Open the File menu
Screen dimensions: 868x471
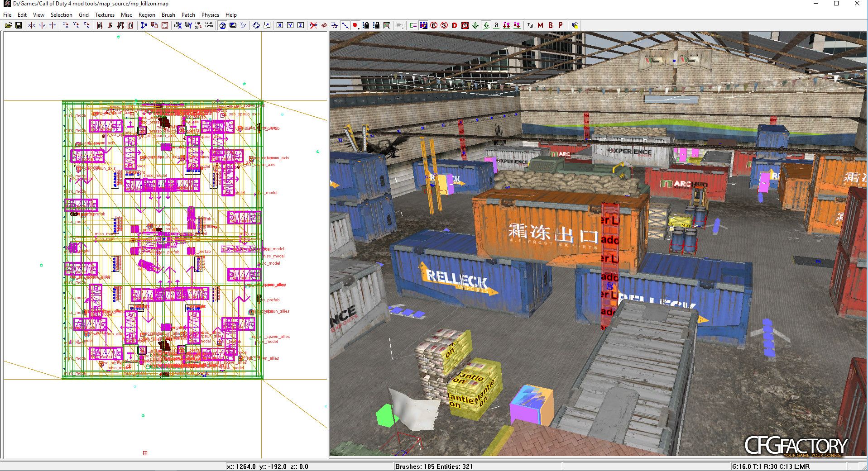7,14
